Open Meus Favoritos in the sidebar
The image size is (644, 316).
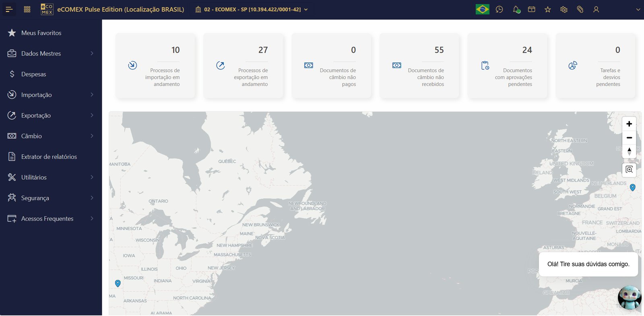click(x=41, y=33)
